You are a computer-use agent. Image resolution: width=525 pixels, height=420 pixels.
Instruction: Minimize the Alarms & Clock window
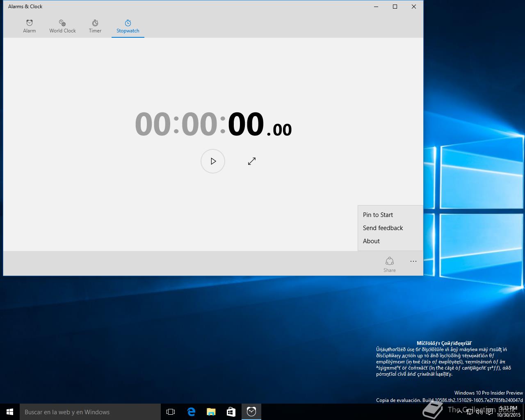coord(376,7)
